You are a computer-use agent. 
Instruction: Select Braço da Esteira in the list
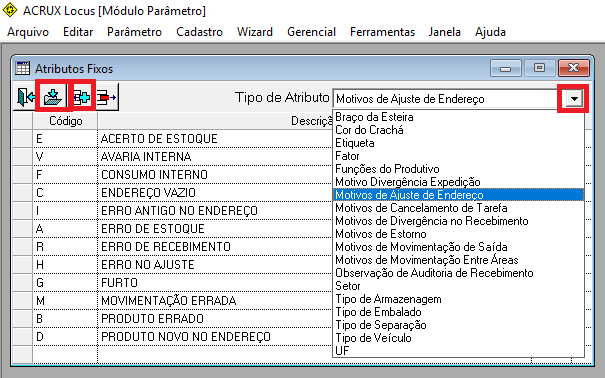coord(458,117)
